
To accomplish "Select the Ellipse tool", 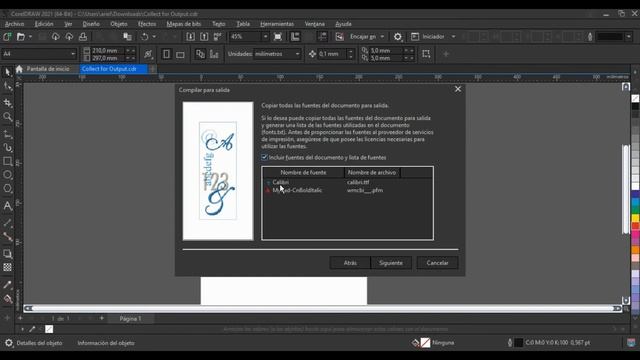I will coord(7,175).
